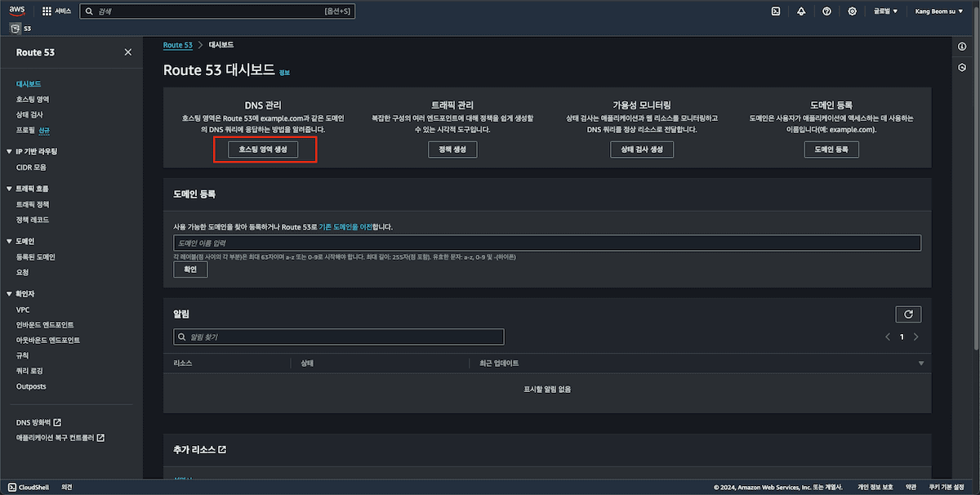Collapse the 트래픽 흐름 section

pyautogui.click(x=8, y=189)
